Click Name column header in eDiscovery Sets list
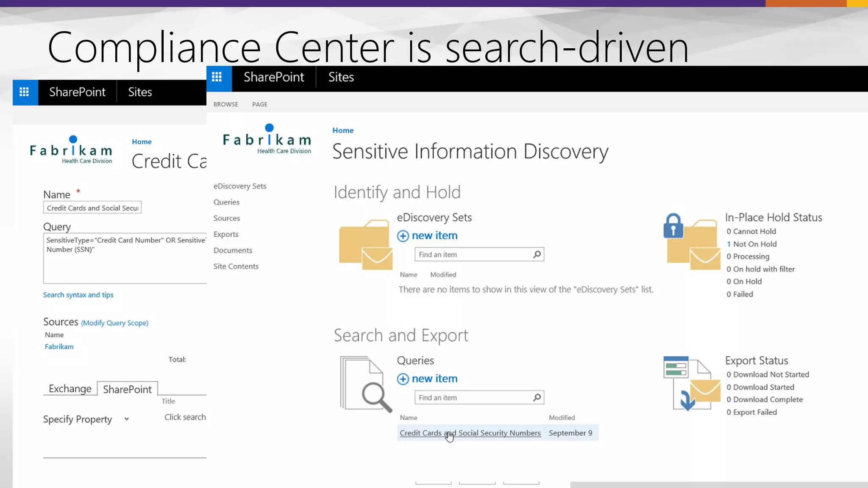The image size is (868, 488). click(x=409, y=274)
